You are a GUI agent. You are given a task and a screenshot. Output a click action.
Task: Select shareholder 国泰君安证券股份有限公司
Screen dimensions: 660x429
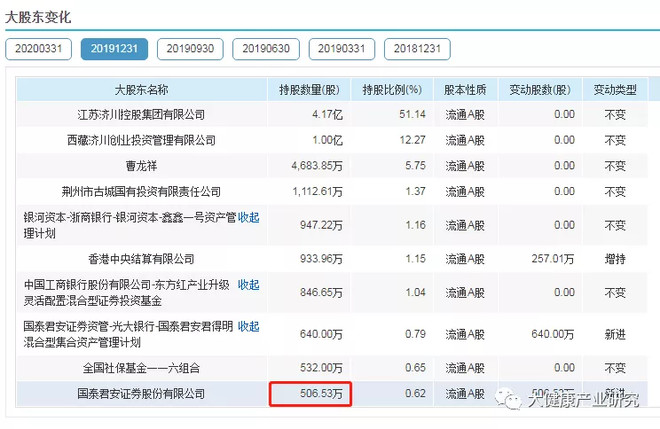click(x=141, y=394)
